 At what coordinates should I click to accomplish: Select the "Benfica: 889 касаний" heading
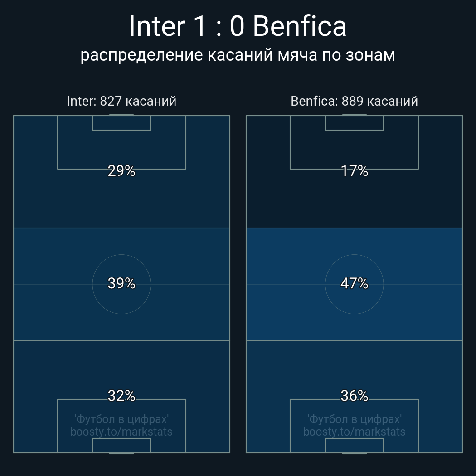[354, 101]
